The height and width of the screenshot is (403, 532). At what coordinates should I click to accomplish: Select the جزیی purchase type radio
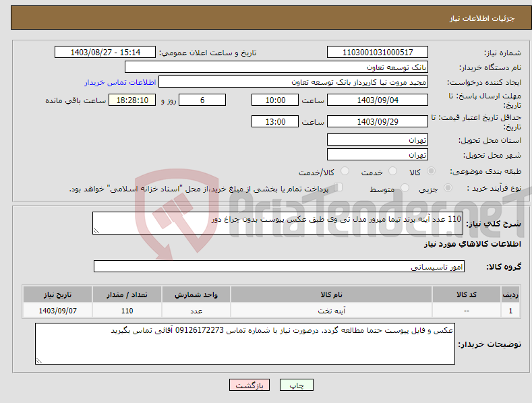448,187
